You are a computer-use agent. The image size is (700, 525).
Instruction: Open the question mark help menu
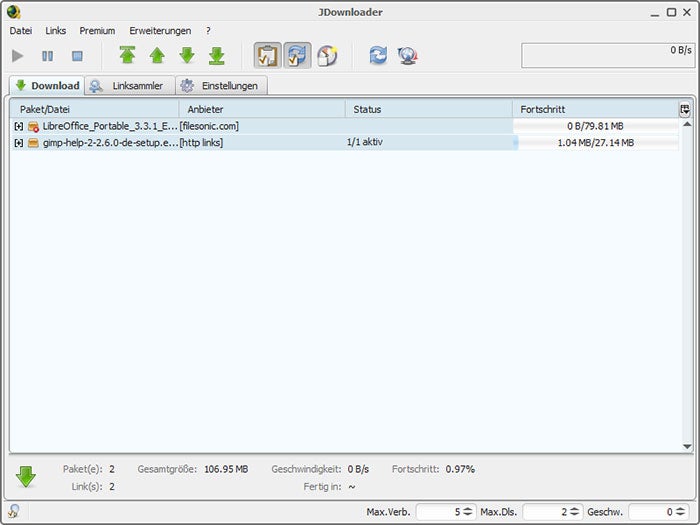click(x=208, y=31)
